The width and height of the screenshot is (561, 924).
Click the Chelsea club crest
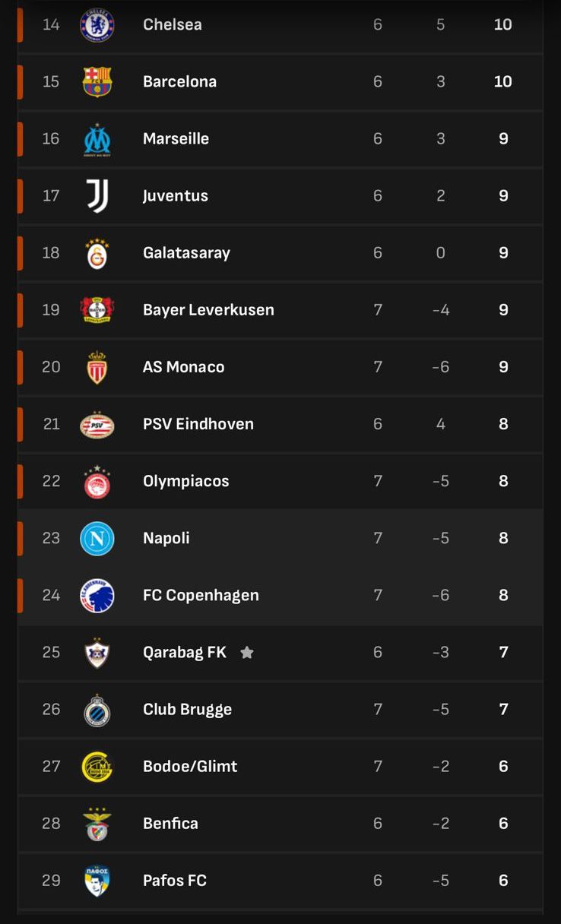click(x=97, y=25)
